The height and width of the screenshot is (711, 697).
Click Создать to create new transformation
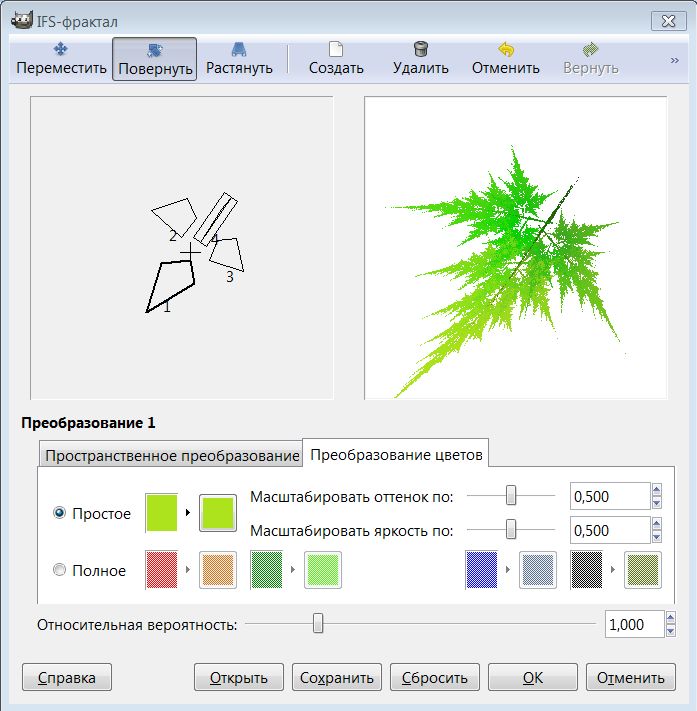336,59
